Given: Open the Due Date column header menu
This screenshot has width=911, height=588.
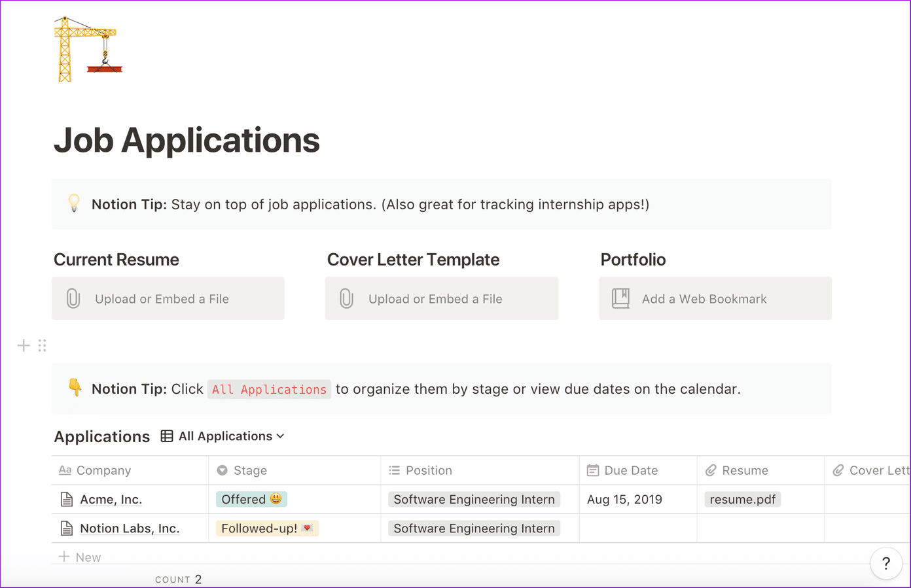Looking at the screenshot, I should click(638, 470).
